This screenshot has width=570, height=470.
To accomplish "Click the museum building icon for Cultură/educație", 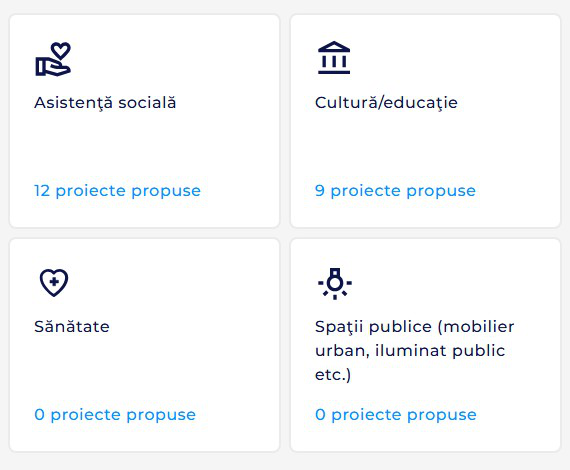I will tap(334, 57).
